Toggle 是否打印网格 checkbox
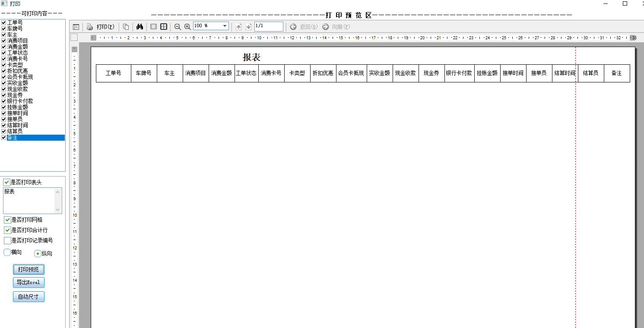Image resolution: width=644 pixels, height=328 pixels. pyautogui.click(x=7, y=220)
